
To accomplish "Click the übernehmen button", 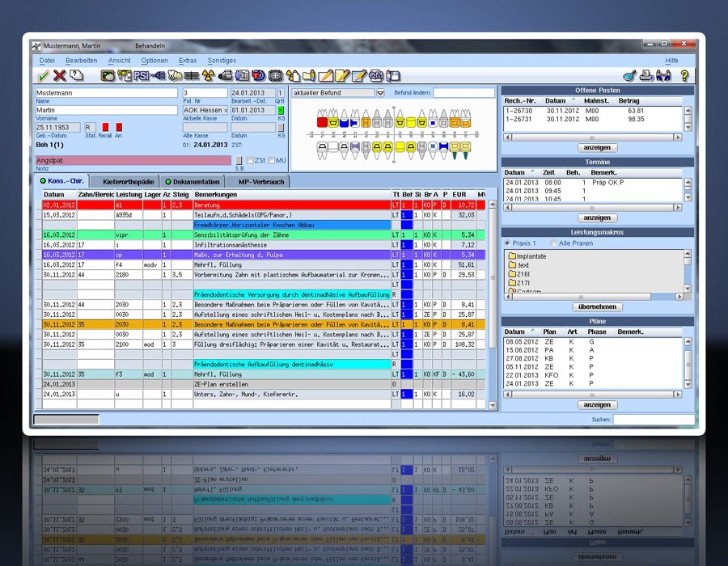I will point(598,306).
